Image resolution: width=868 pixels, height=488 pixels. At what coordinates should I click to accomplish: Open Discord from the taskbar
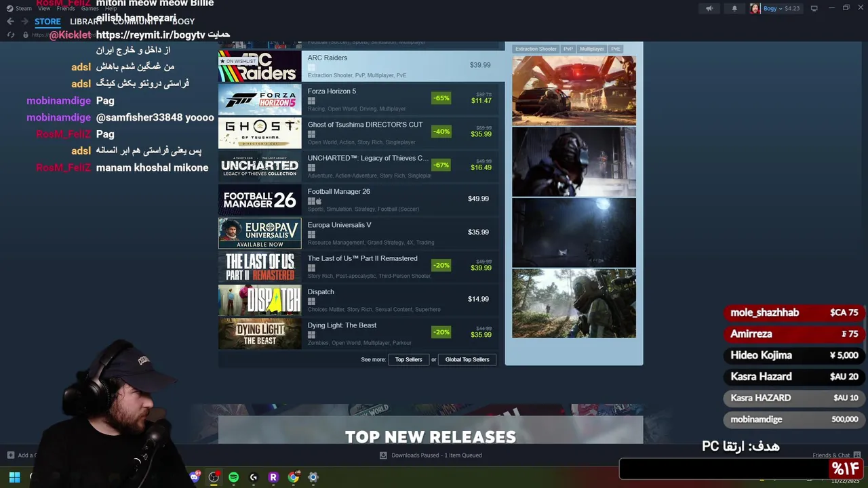click(x=195, y=477)
